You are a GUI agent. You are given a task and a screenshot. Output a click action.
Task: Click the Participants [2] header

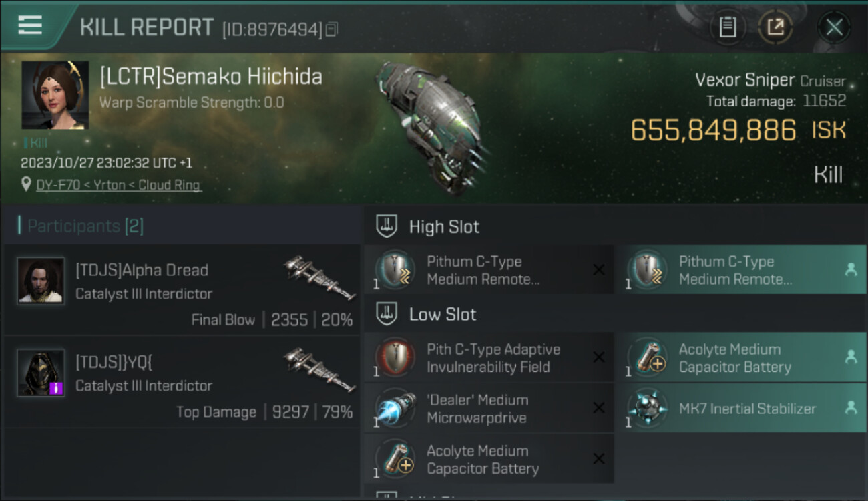pyautogui.click(x=80, y=226)
